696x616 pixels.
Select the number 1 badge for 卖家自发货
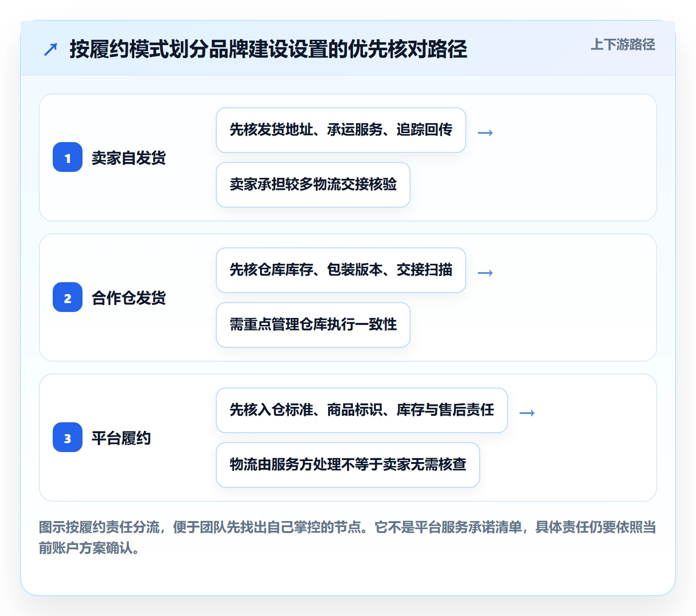pyautogui.click(x=68, y=157)
